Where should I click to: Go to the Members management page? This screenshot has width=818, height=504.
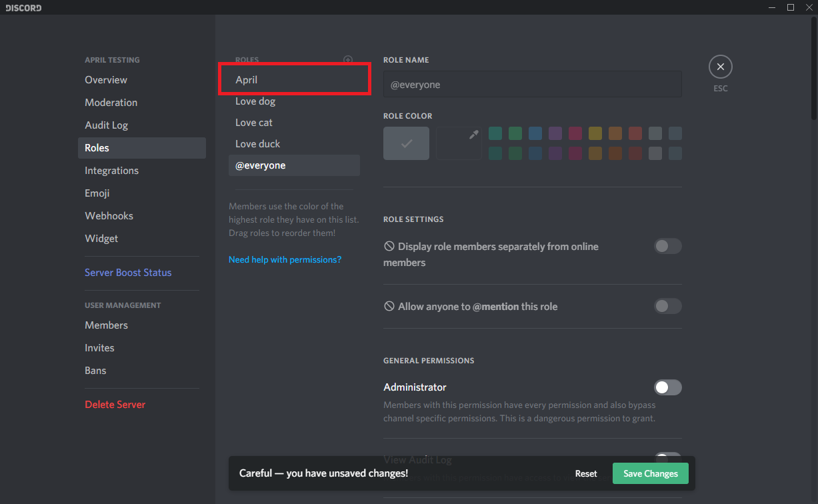(x=106, y=325)
